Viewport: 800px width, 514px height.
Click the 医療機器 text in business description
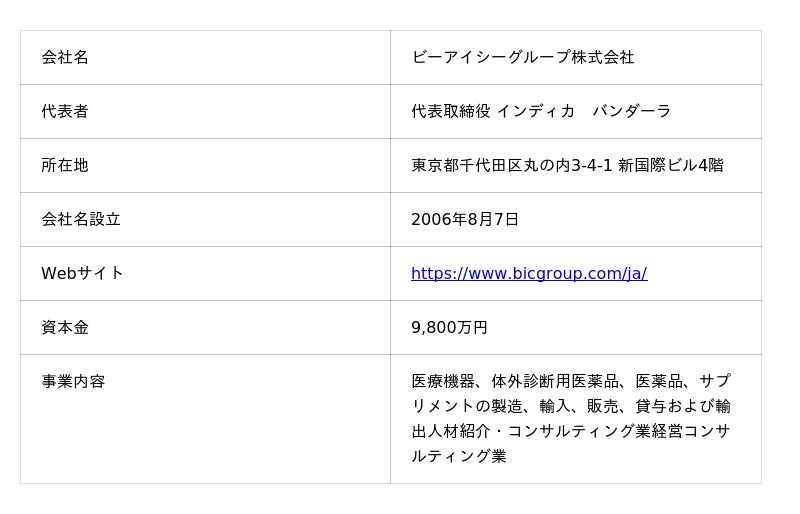point(442,382)
